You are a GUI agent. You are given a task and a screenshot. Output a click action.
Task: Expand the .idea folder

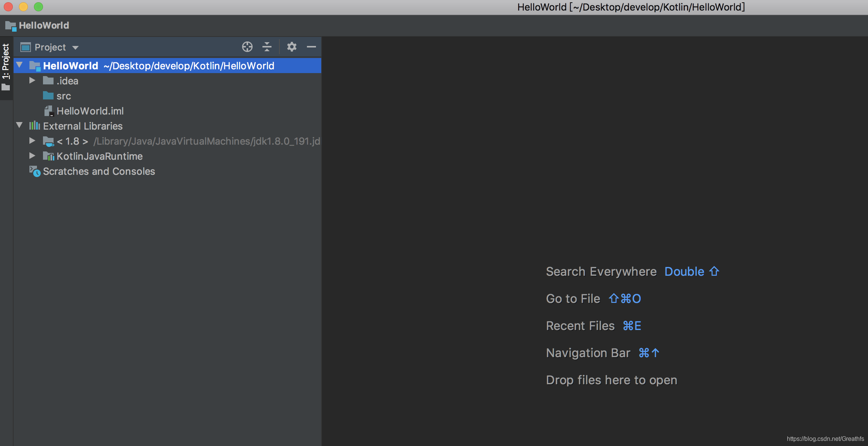point(33,81)
